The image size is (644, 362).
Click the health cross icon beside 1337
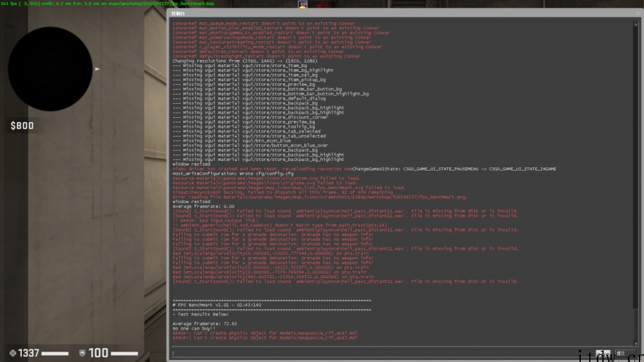click(13, 353)
